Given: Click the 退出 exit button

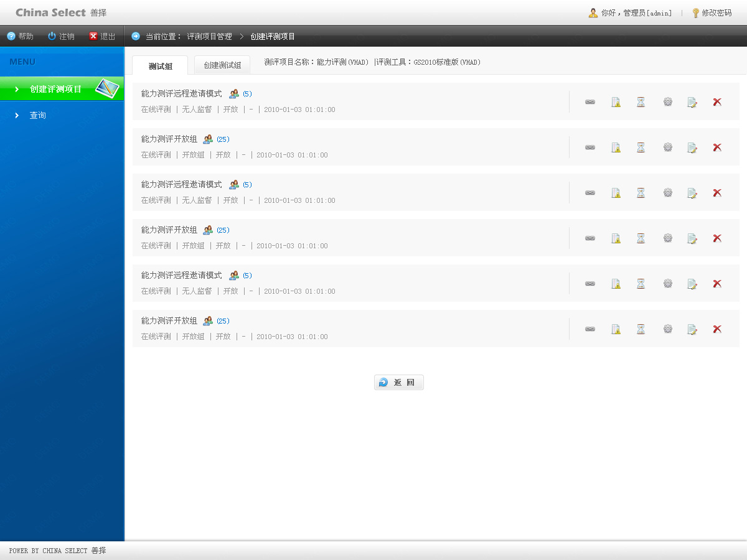Looking at the screenshot, I should [x=102, y=37].
